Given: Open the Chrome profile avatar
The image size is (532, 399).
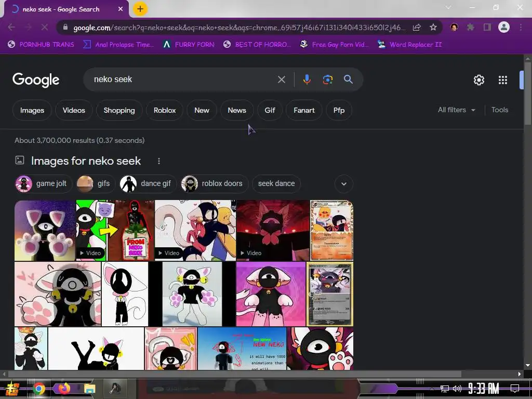Looking at the screenshot, I should click(504, 27).
